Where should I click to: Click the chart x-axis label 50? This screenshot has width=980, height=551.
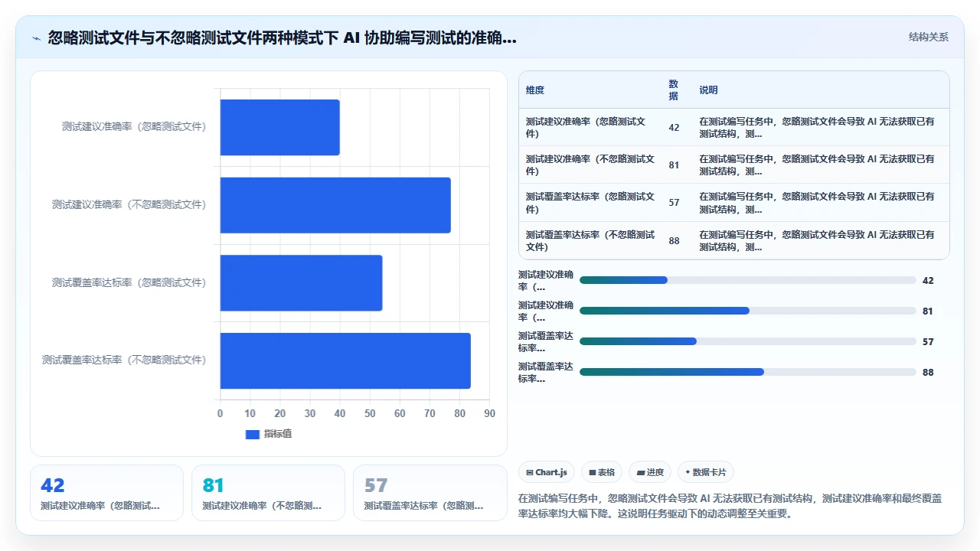(x=370, y=414)
